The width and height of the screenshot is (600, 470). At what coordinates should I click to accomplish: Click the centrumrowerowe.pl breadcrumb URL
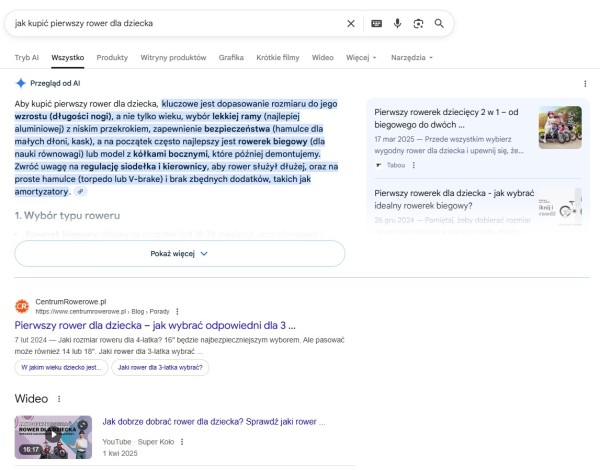(x=102, y=312)
